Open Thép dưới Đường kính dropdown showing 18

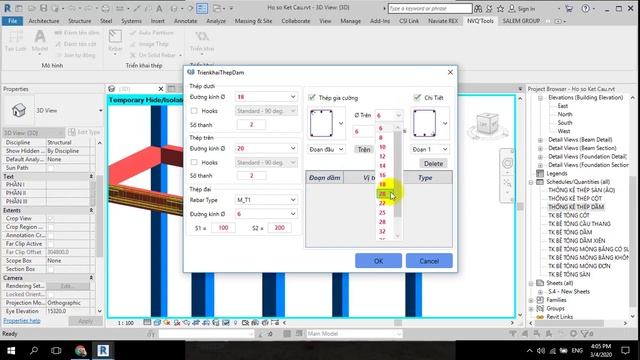point(266,97)
